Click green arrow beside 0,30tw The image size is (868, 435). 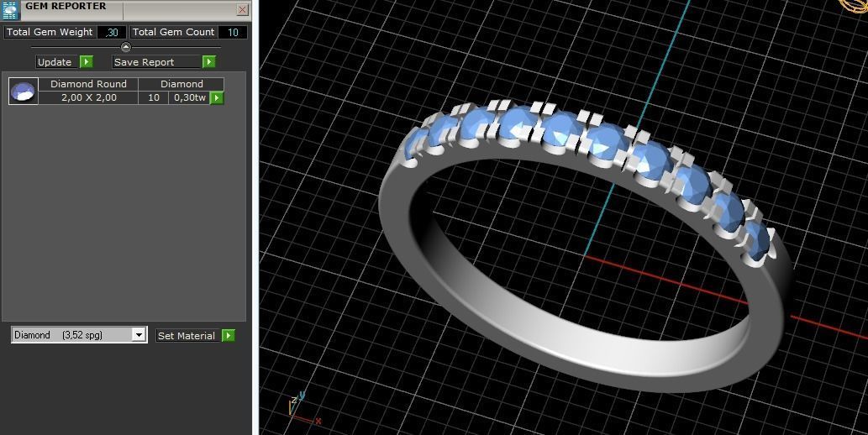click(x=217, y=98)
